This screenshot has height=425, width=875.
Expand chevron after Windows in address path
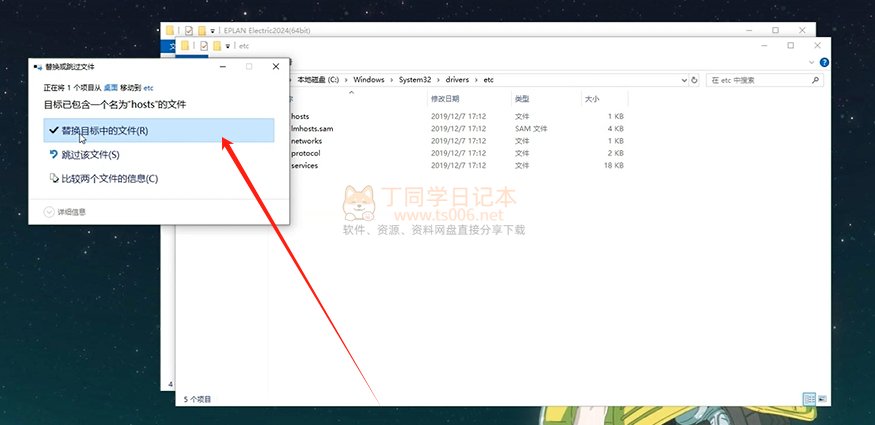coord(392,80)
